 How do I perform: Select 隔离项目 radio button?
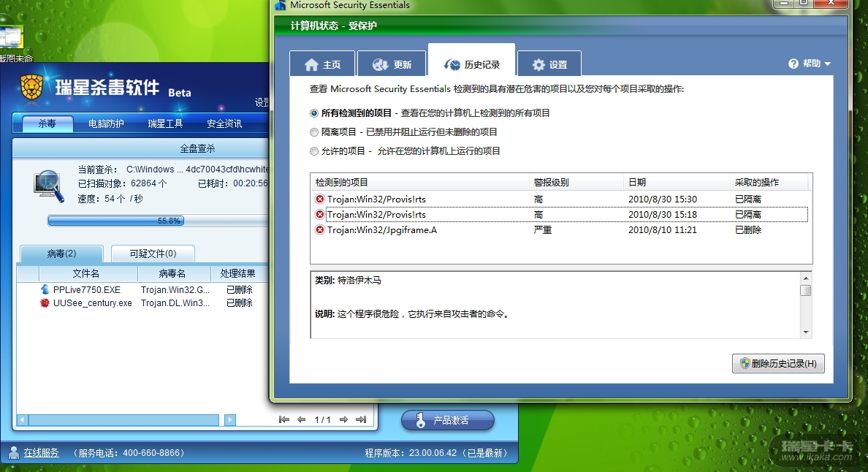[314, 132]
